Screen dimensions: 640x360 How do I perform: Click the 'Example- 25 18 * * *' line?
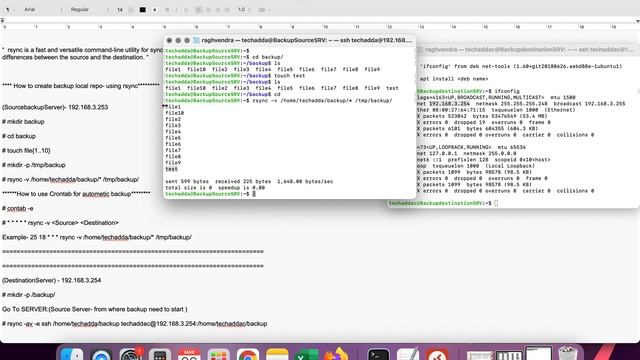tap(97, 237)
